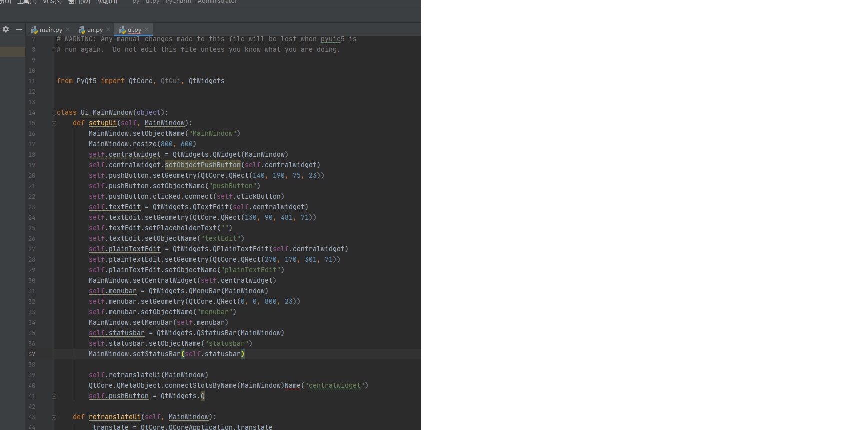Viewport: 868px width, 430px height.
Task: Click QPlainTextEdit on line 27
Action: click(241, 249)
